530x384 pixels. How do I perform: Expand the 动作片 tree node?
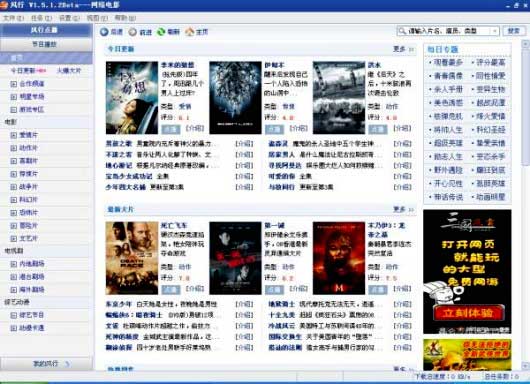pos(14,148)
